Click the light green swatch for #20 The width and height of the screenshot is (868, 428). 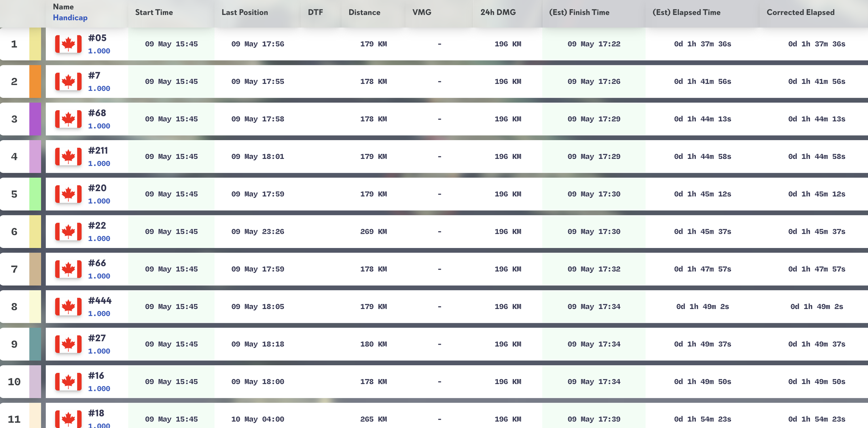[x=35, y=194]
